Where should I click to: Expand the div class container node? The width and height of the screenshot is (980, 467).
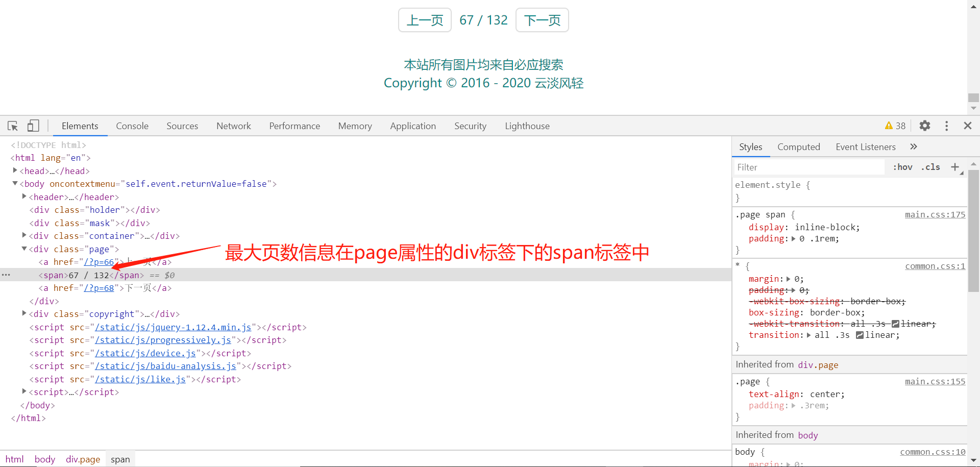[x=24, y=235]
